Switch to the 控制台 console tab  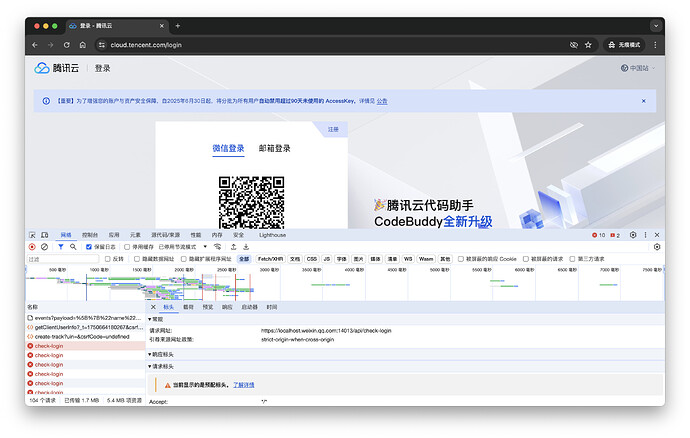click(90, 235)
